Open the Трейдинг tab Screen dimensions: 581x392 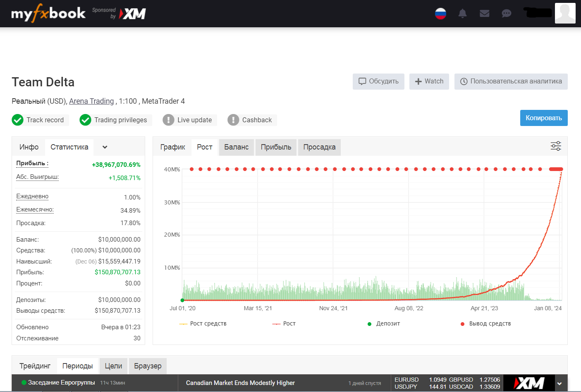pos(35,366)
